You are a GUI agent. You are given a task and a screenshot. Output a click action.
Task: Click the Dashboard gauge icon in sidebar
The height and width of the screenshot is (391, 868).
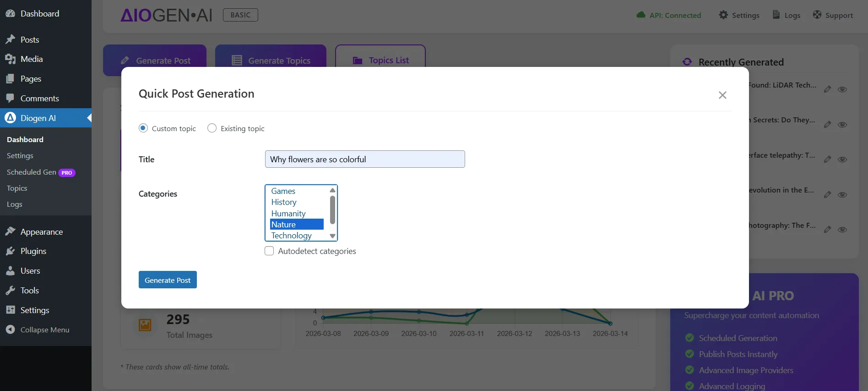coord(10,13)
